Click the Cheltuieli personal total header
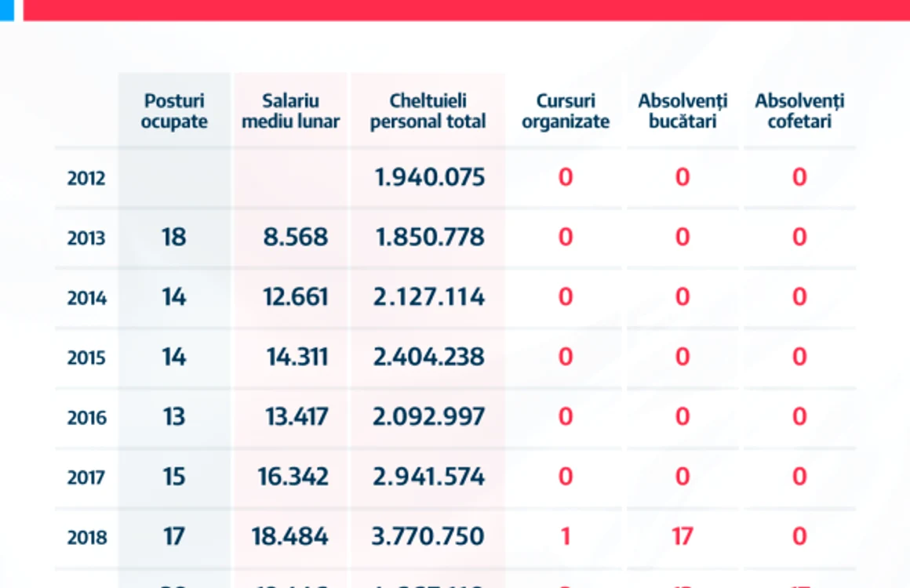 (x=428, y=111)
